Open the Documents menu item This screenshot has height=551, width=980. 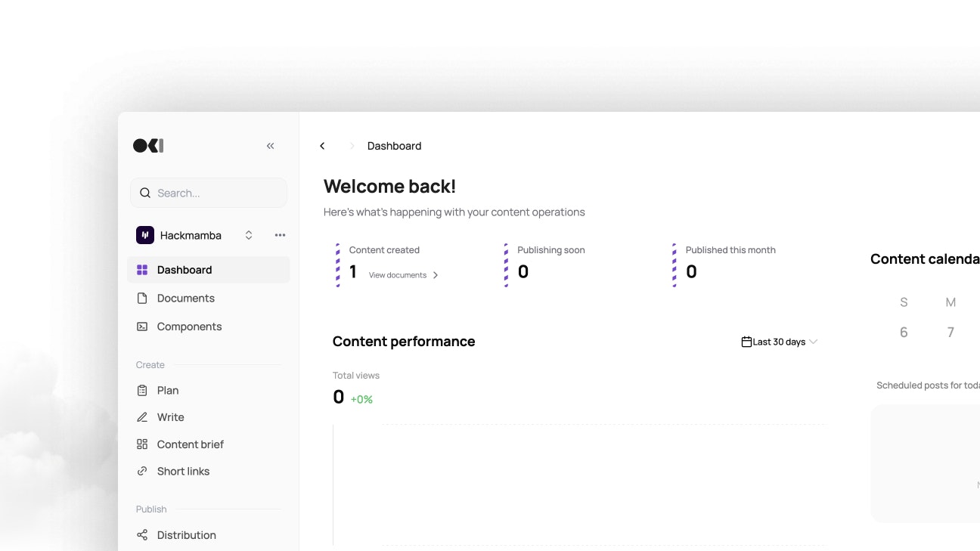point(209,299)
